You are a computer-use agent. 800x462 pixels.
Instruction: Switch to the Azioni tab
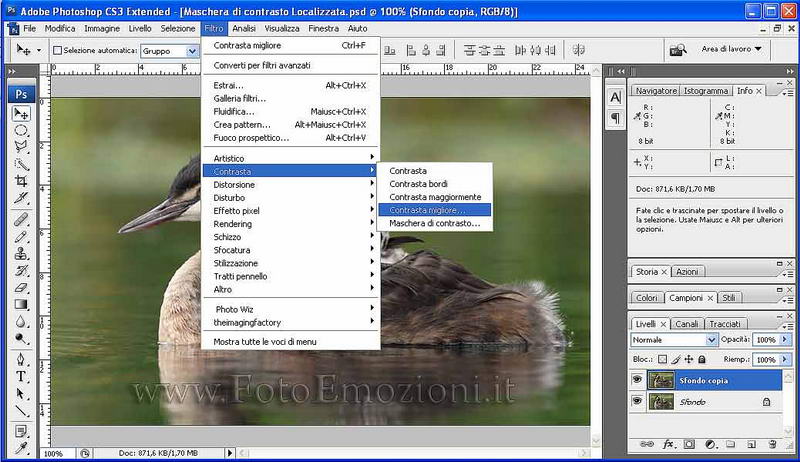(687, 272)
